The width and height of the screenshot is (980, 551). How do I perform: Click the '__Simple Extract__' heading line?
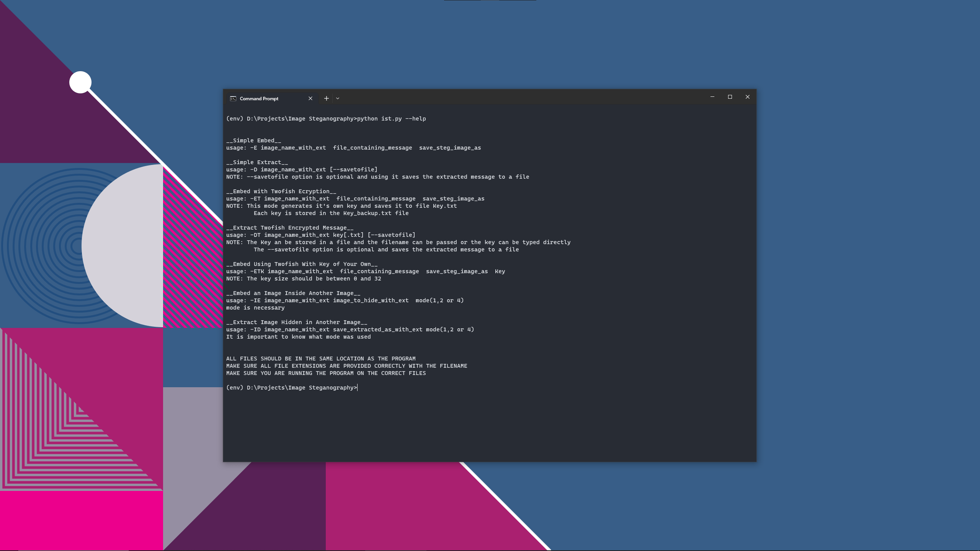click(x=257, y=162)
